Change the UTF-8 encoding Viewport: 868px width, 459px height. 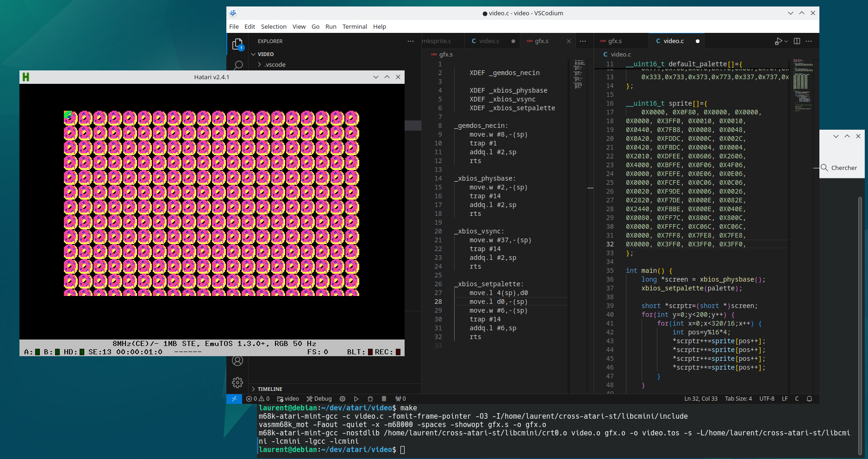(767, 399)
